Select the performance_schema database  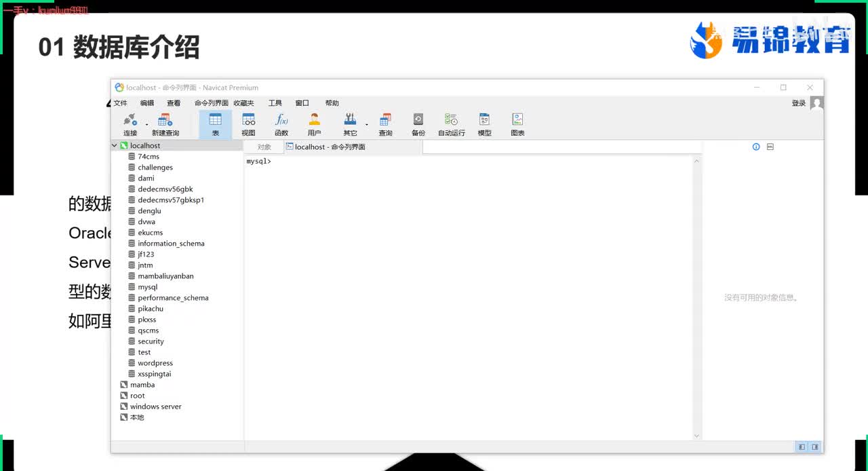point(173,298)
